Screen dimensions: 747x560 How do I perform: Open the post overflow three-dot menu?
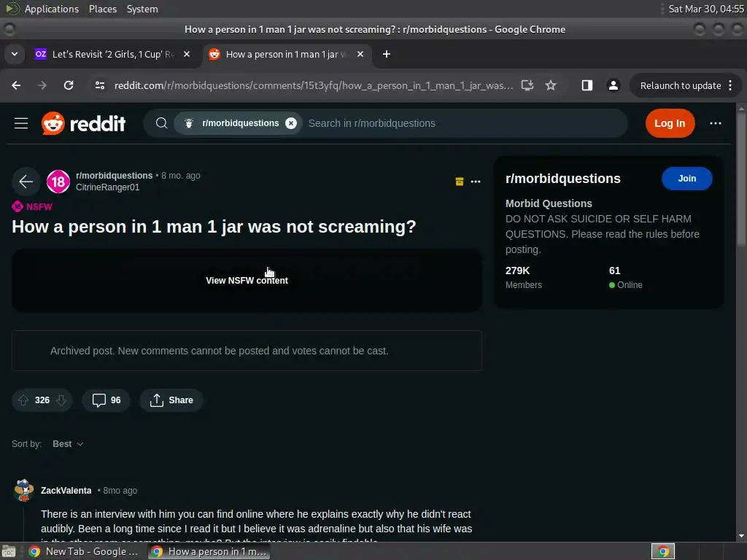(476, 182)
